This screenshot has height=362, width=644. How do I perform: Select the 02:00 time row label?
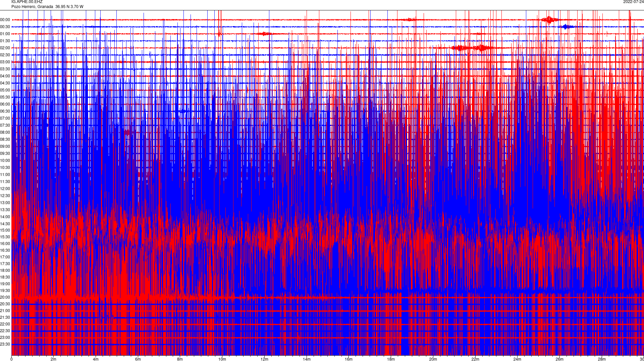coord(5,48)
